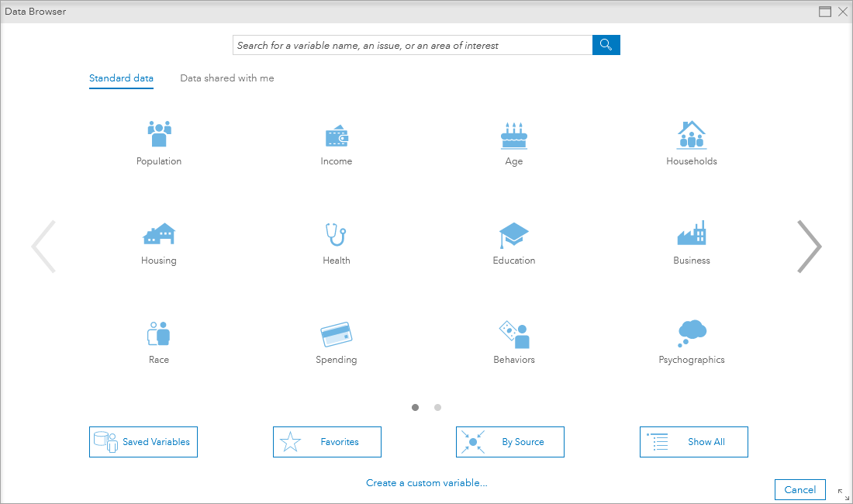Image resolution: width=853 pixels, height=504 pixels.
Task: Select the Income wallet icon
Action: pyautogui.click(x=337, y=136)
